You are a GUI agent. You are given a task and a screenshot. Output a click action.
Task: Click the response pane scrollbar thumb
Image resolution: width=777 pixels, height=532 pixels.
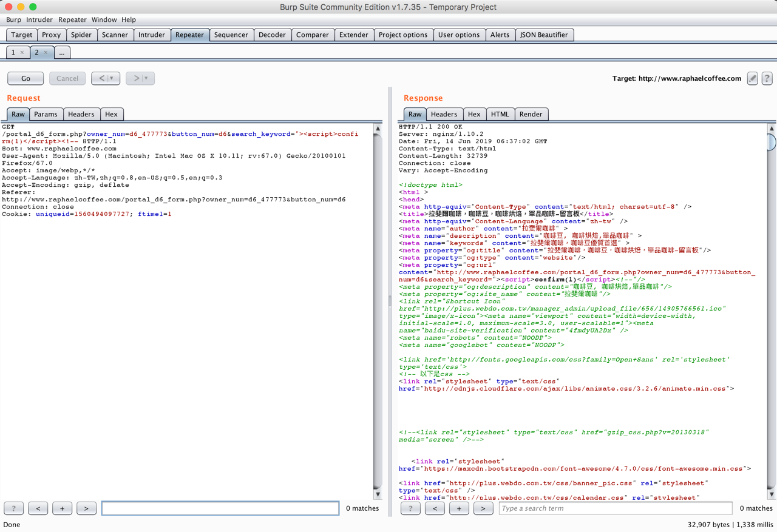[x=772, y=142]
